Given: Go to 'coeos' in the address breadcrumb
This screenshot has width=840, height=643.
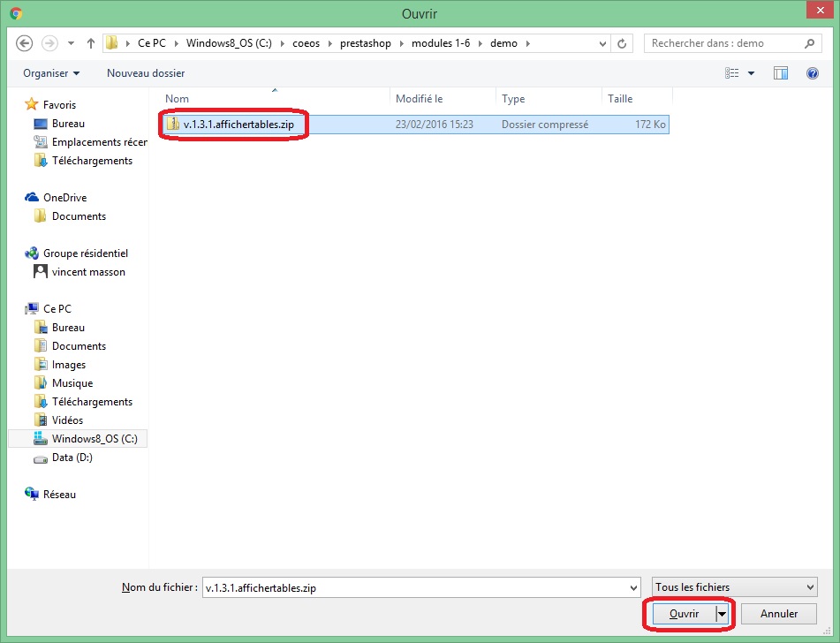Looking at the screenshot, I should pos(306,43).
